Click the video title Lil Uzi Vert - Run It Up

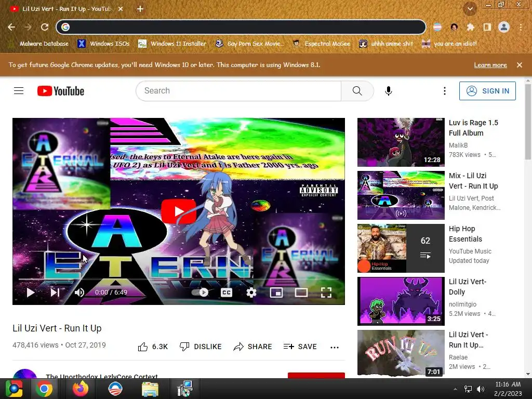[57, 328]
